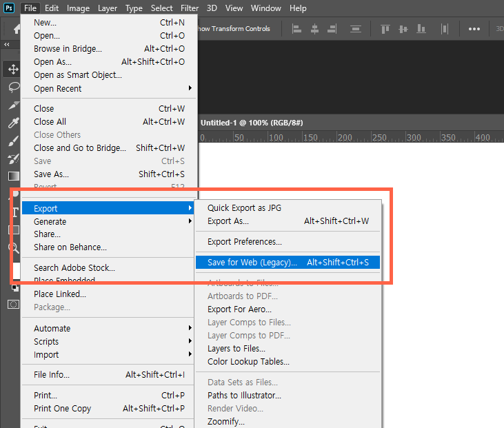The width and height of the screenshot is (504, 428).
Task: Open Export Preferences...
Action: click(x=288, y=242)
